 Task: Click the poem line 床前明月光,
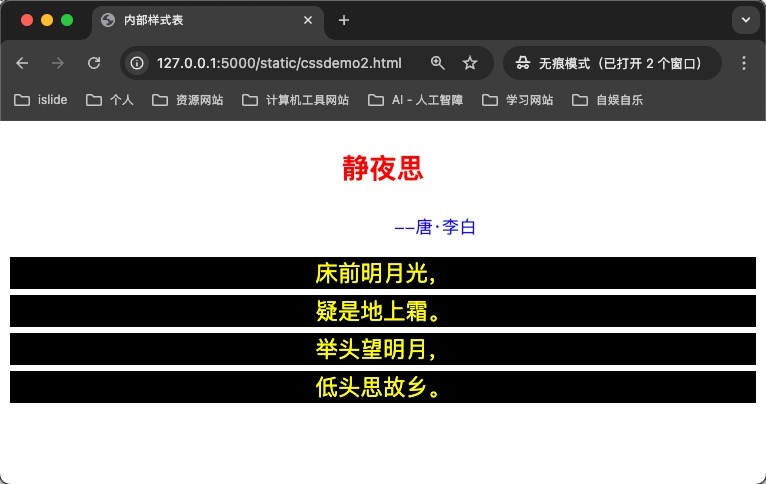pos(383,273)
